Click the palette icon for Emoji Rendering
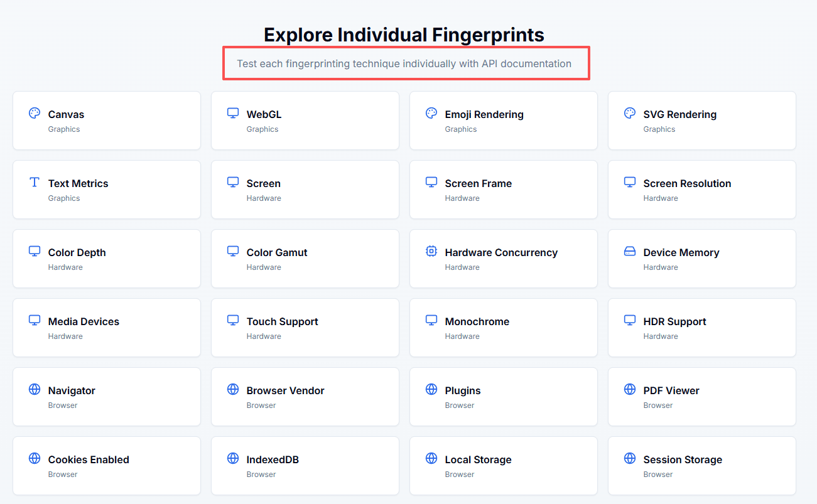This screenshot has height=504, width=817. point(431,113)
